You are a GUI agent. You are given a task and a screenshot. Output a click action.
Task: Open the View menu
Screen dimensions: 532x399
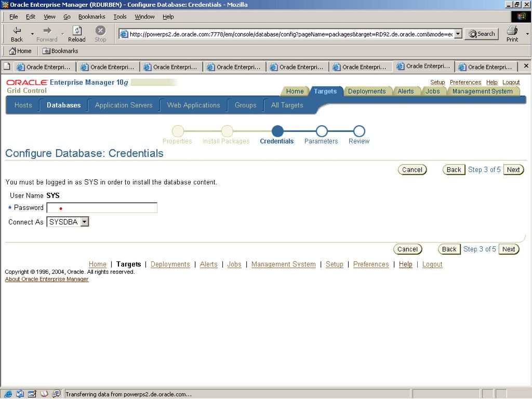pos(49,17)
